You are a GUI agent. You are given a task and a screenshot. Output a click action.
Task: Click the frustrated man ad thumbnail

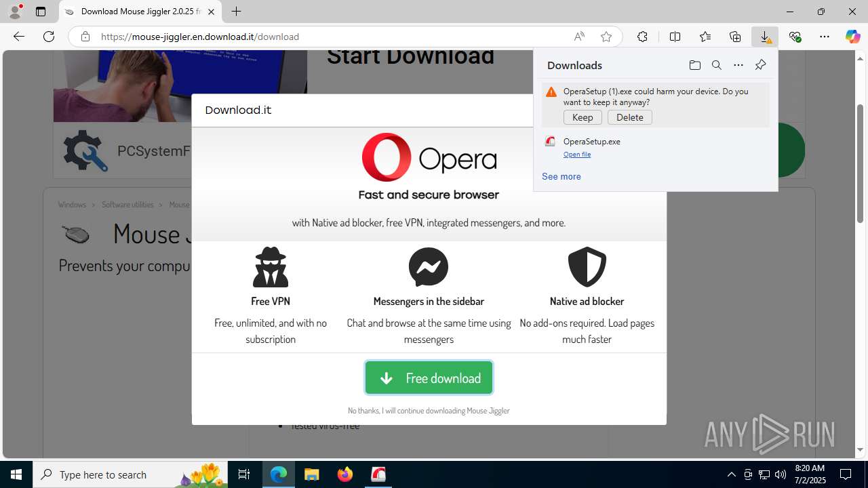(180, 86)
